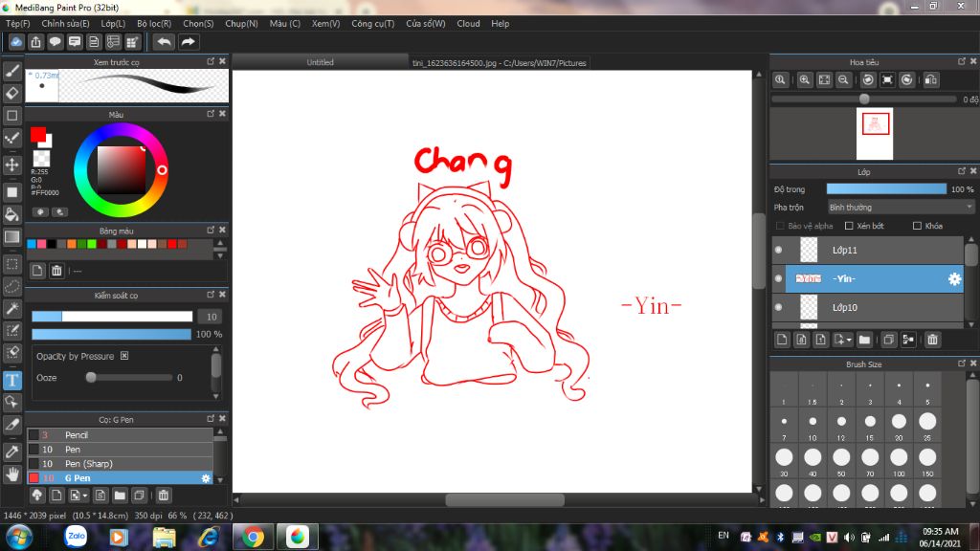Delete the selected layer with trash icon

pyautogui.click(x=932, y=340)
